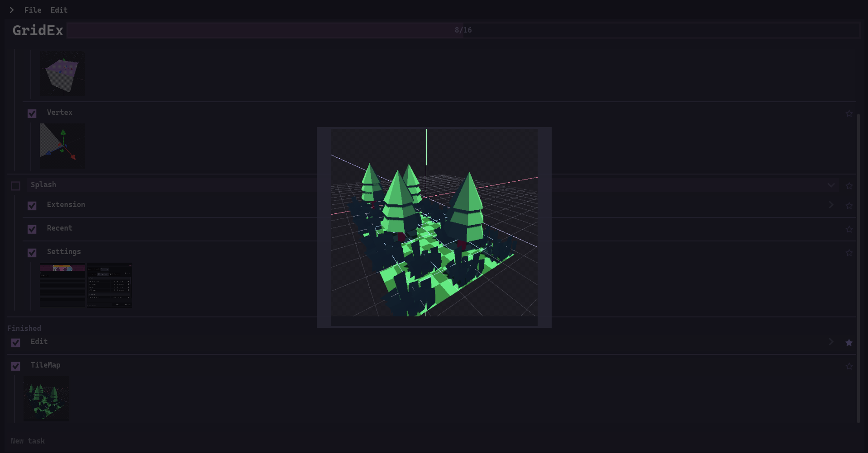Star the Vertex task
The image size is (868, 453).
(849, 113)
